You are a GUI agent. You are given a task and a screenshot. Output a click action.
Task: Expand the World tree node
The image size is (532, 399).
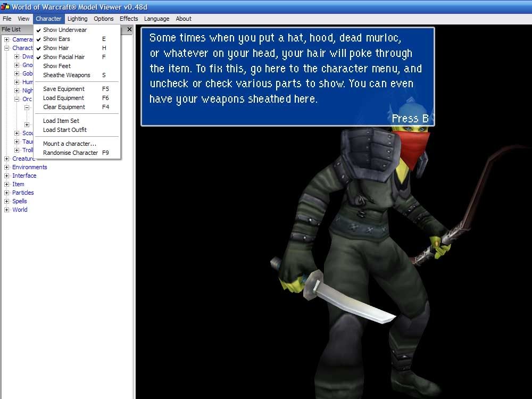[6, 210]
